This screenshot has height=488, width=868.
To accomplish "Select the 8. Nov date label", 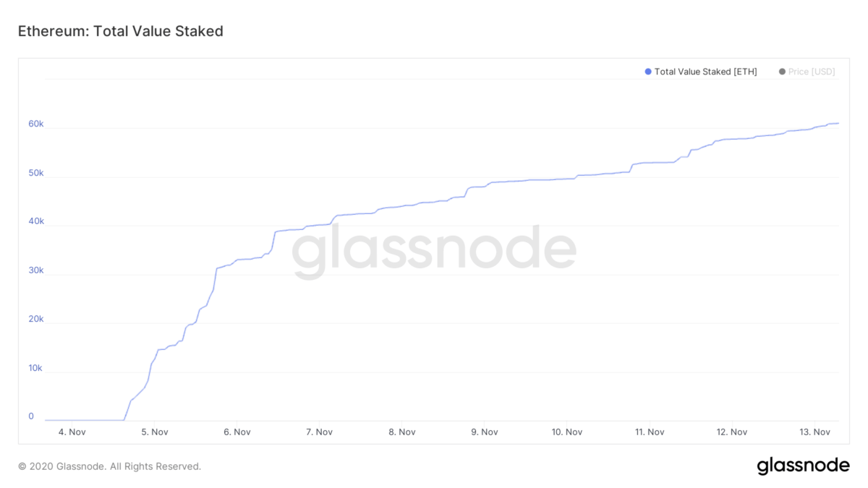I will pyautogui.click(x=402, y=432).
